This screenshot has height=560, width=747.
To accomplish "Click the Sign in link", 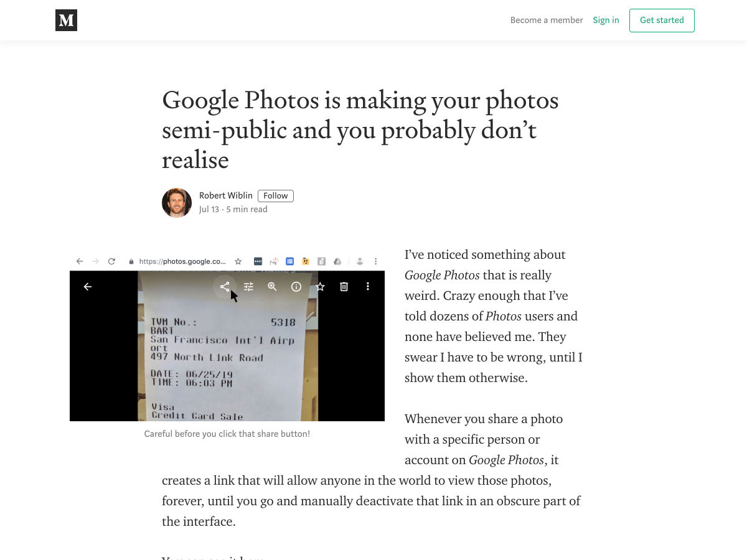I will [x=606, y=21].
